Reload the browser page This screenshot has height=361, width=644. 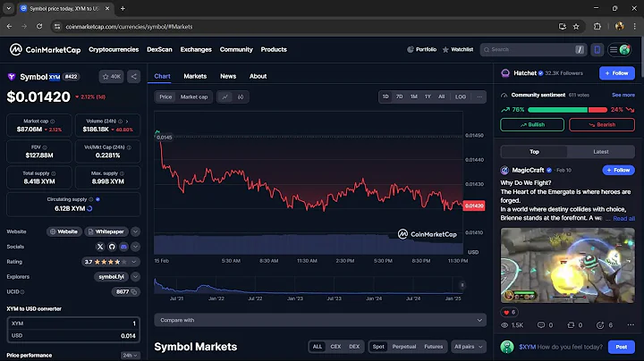(x=39, y=26)
